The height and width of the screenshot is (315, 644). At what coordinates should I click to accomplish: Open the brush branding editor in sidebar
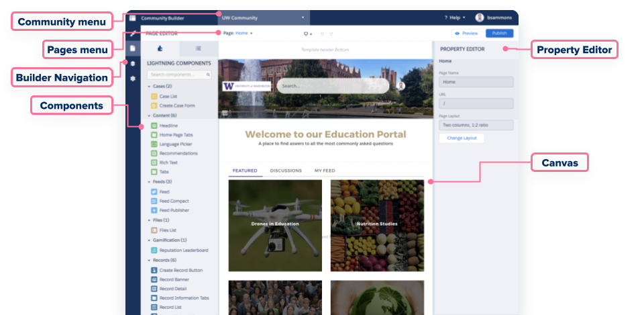tap(133, 34)
